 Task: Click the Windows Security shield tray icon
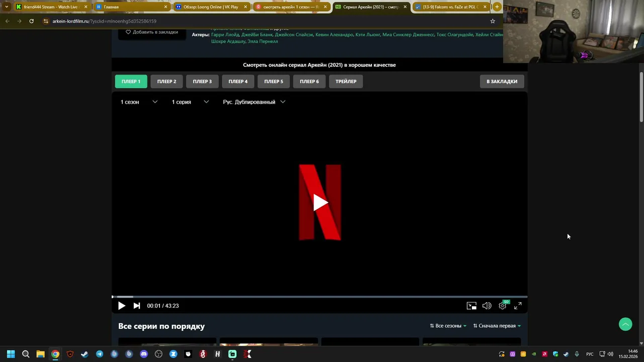pos(555,354)
